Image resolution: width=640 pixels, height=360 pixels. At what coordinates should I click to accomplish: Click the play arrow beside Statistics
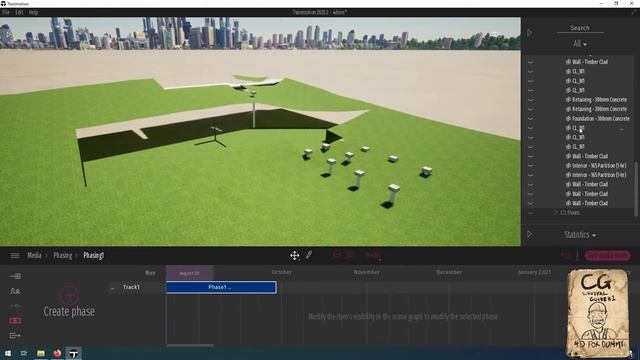(x=530, y=234)
